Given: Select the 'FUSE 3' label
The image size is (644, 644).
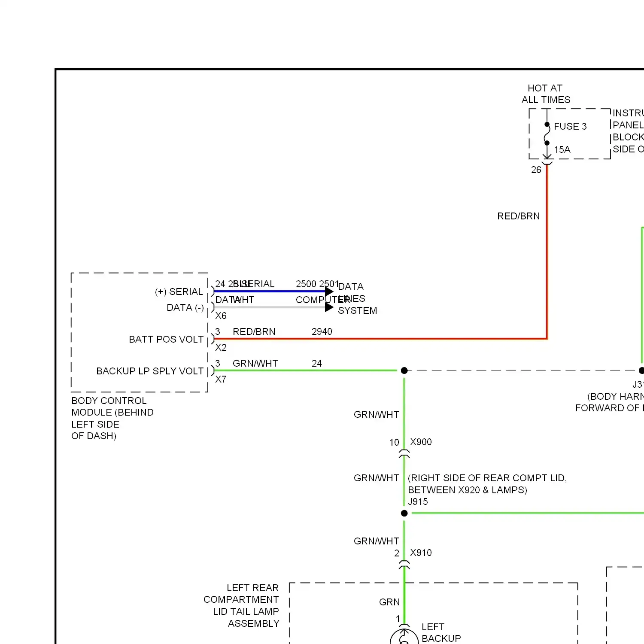Looking at the screenshot, I should [x=570, y=126].
